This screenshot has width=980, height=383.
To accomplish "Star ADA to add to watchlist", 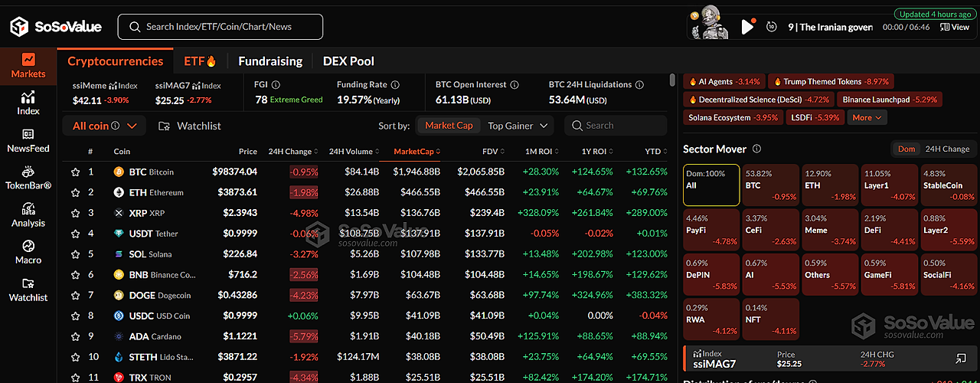I will point(75,336).
